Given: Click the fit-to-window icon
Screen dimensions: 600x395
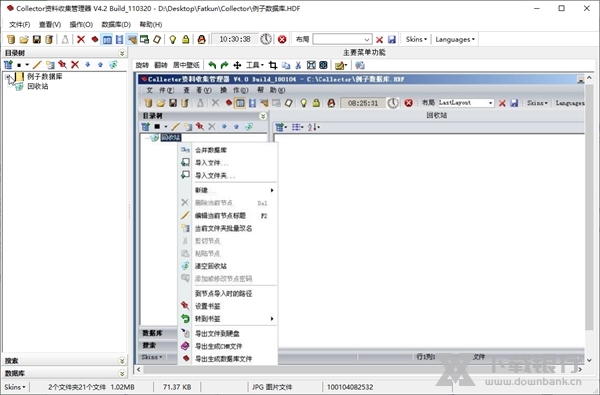Looking at the screenshot, I should tap(311, 65).
